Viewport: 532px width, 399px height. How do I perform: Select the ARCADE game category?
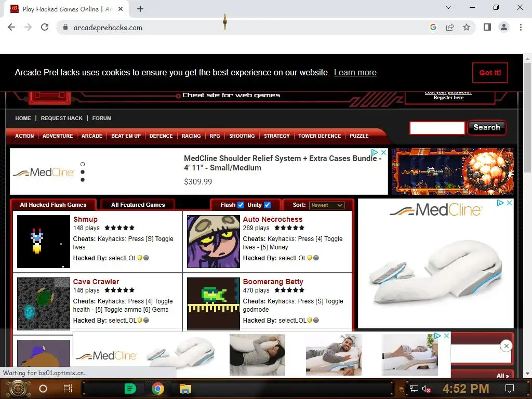click(92, 136)
